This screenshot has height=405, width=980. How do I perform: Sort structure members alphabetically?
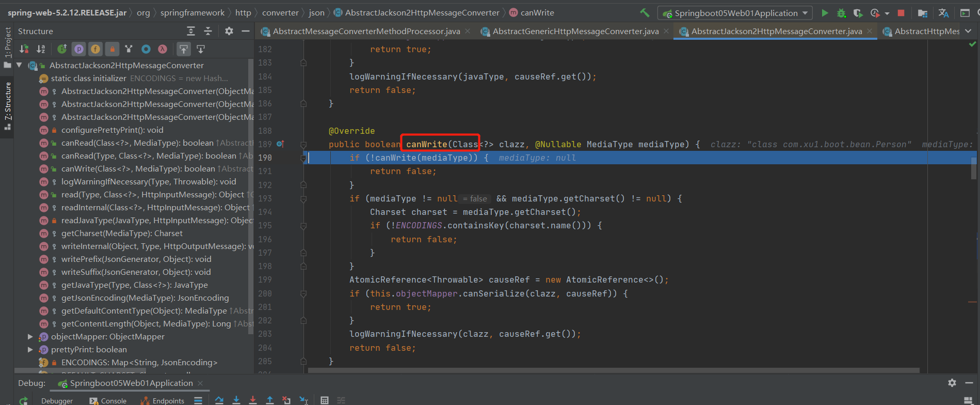click(41, 49)
